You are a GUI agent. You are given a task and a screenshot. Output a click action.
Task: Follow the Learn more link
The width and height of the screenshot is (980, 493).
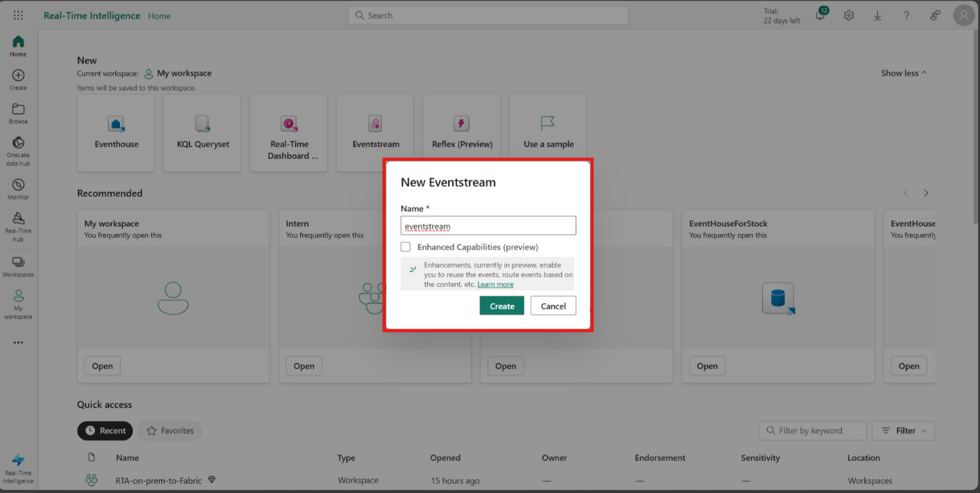pos(495,284)
